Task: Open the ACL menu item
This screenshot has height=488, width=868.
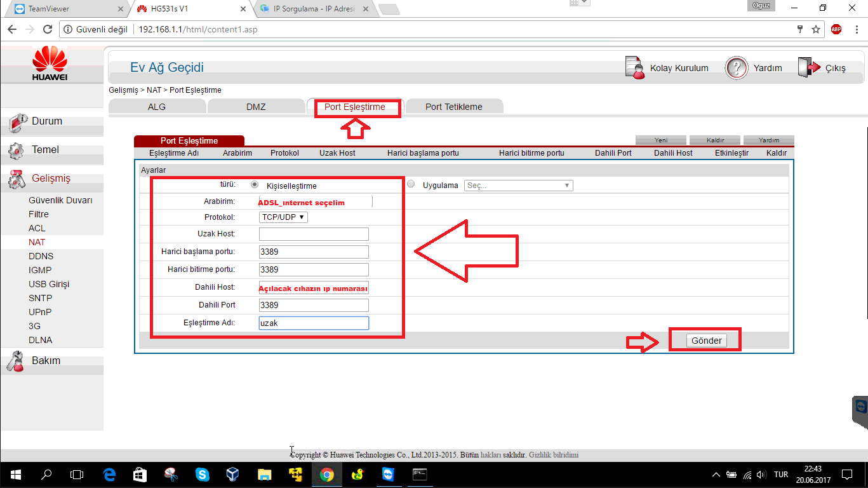Action: (x=37, y=228)
